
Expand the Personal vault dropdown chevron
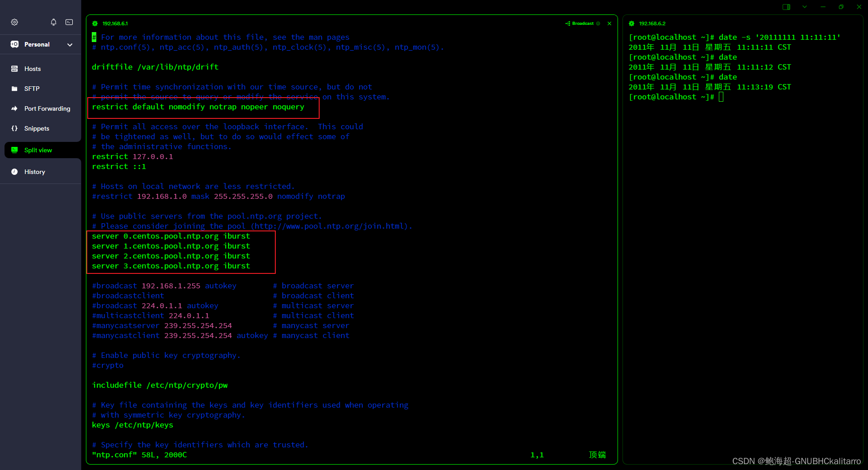pyautogui.click(x=70, y=45)
